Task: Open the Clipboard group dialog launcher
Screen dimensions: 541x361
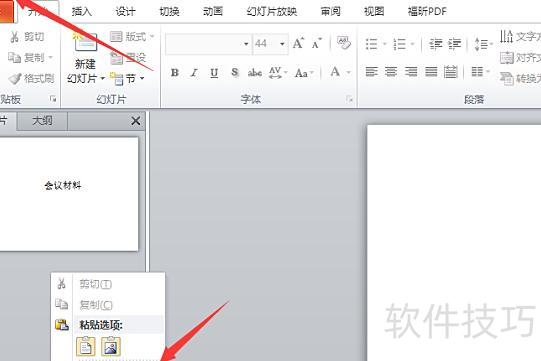Action: [x=53, y=99]
